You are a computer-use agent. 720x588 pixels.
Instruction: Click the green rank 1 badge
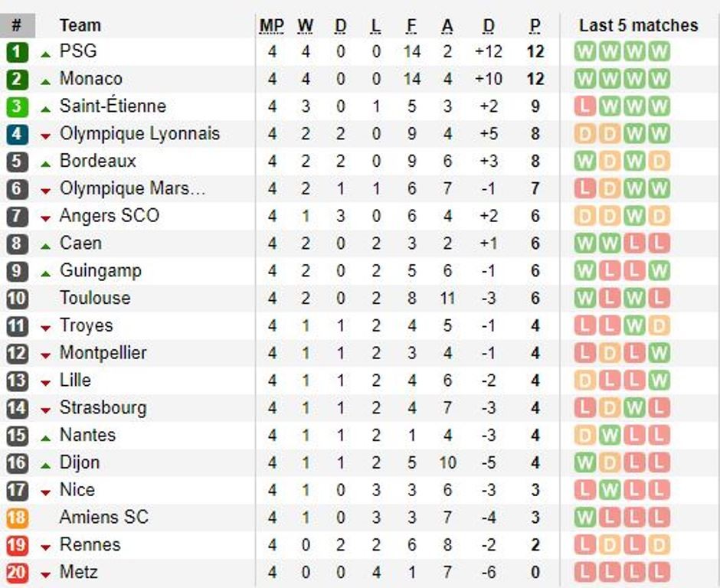click(x=17, y=52)
